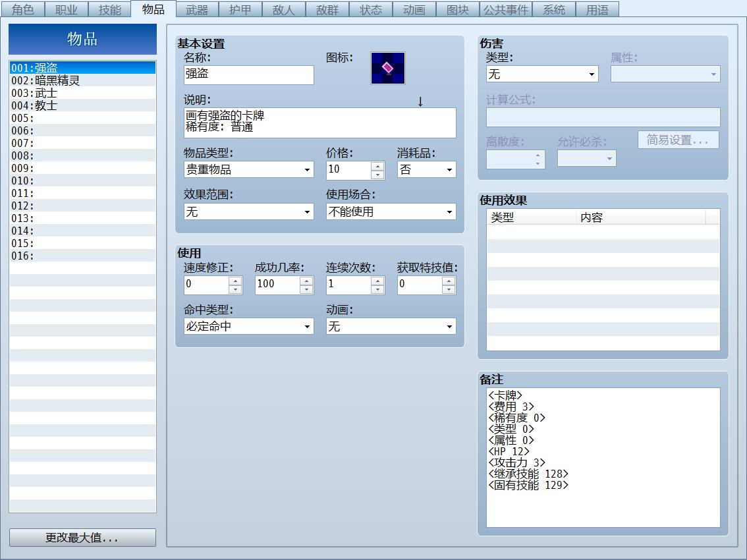This screenshot has width=747, height=560.
Task: Open the 消耗品 dropdown
Action: coord(426,170)
